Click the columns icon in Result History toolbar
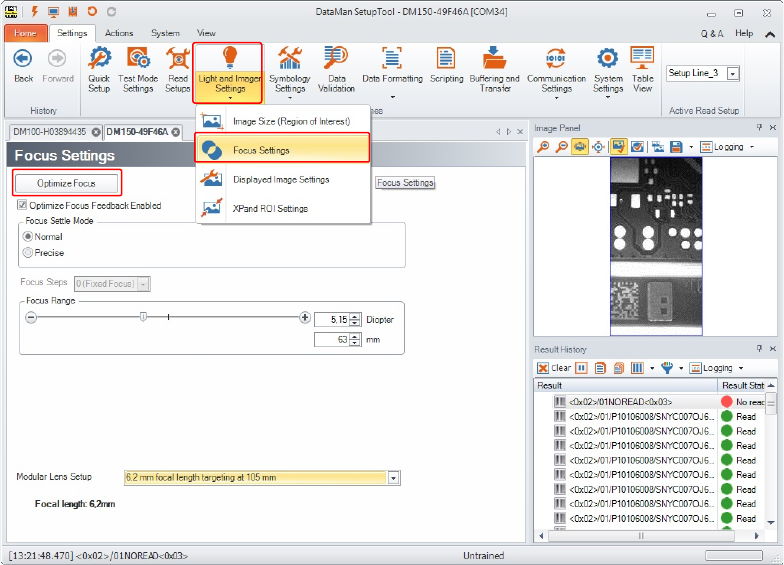 coord(637,368)
